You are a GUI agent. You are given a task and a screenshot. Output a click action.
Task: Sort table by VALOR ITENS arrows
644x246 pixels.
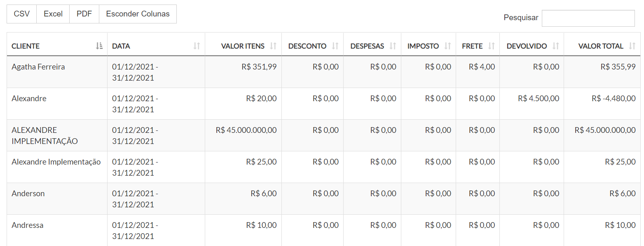coord(273,46)
